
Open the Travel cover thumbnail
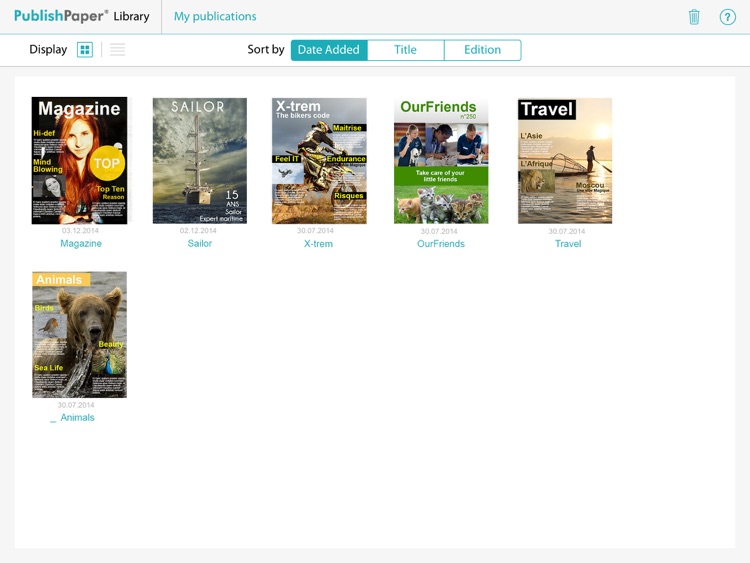pyautogui.click(x=565, y=161)
